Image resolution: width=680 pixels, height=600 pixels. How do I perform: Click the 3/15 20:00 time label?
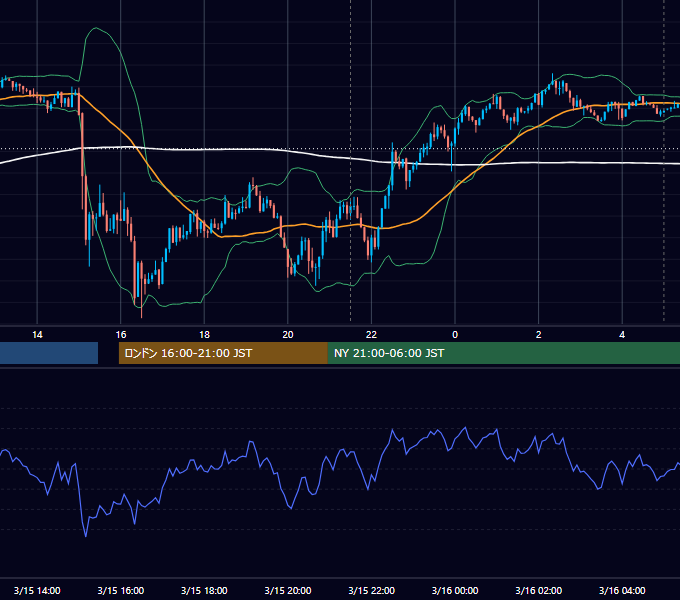(x=288, y=590)
